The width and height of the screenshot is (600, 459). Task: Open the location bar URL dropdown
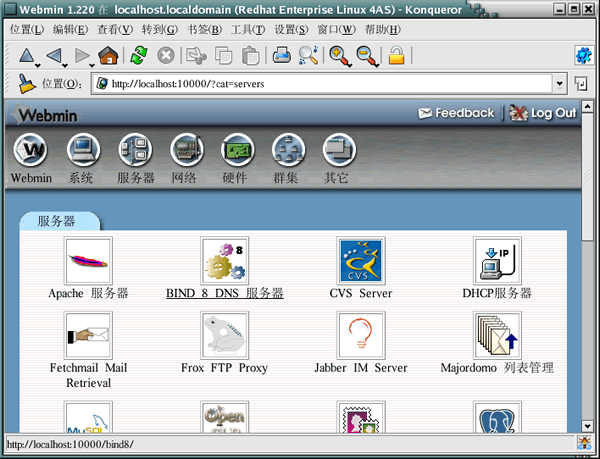(x=560, y=83)
